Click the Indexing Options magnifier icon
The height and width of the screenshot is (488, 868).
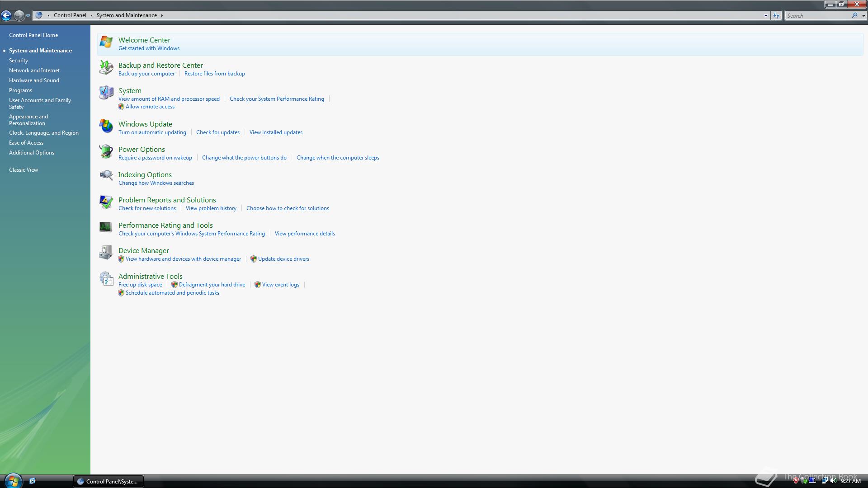coord(106,176)
